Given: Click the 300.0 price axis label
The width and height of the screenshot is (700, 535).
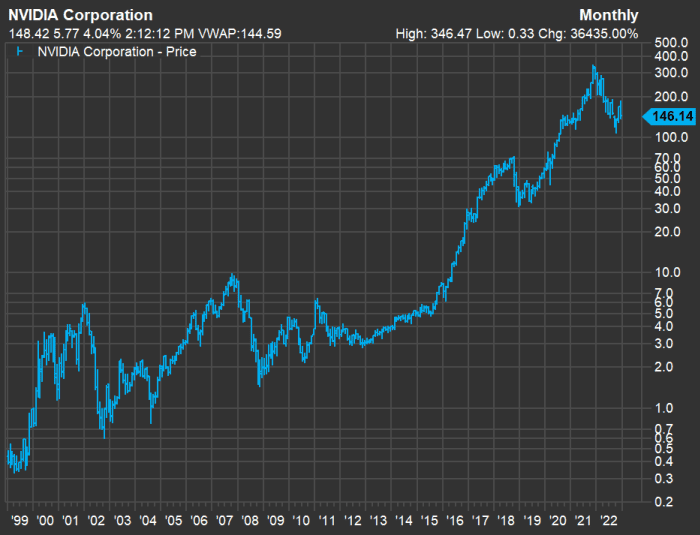Looking at the screenshot, I should pyautogui.click(x=671, y=73).
